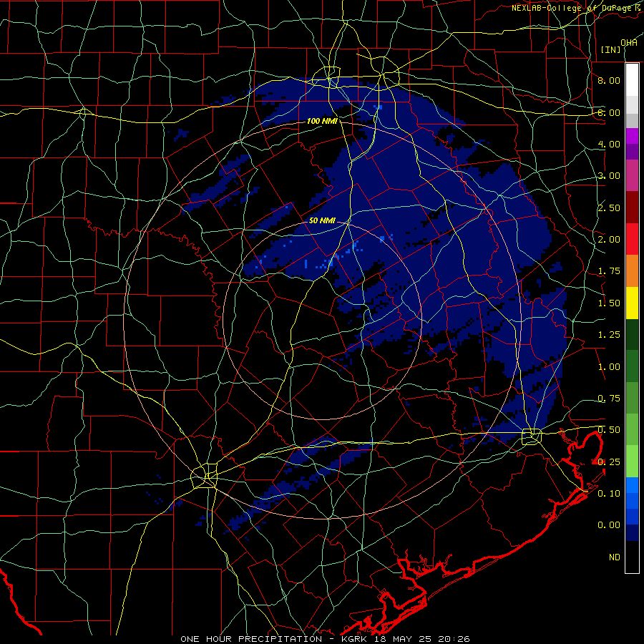Click the 2.00 legend value
The width and height of the screenshot is (644, 644).
coord(609,240)
